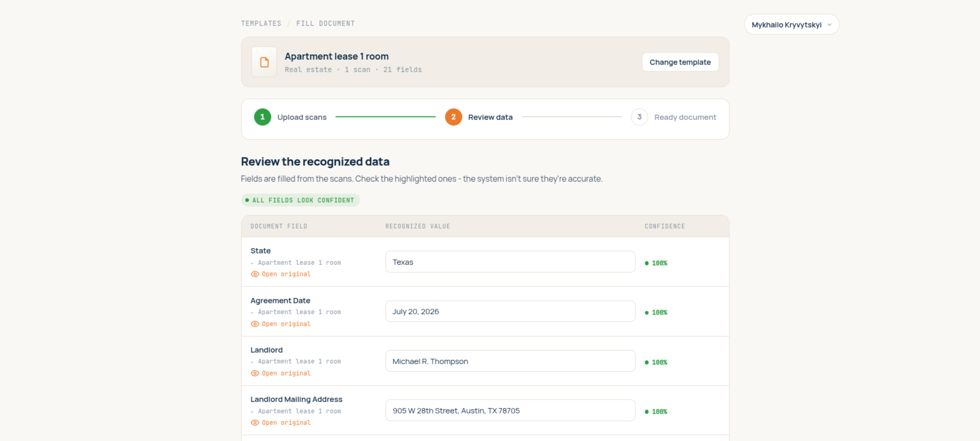Viewport: 980px width, 441px height.
Task: Click the State input containing Texas
Action: point(510,262)
